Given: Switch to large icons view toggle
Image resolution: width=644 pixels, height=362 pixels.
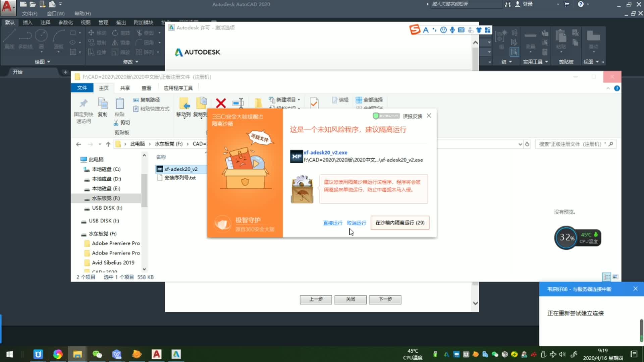Looking at the screenshot, I should click(615, 277).
